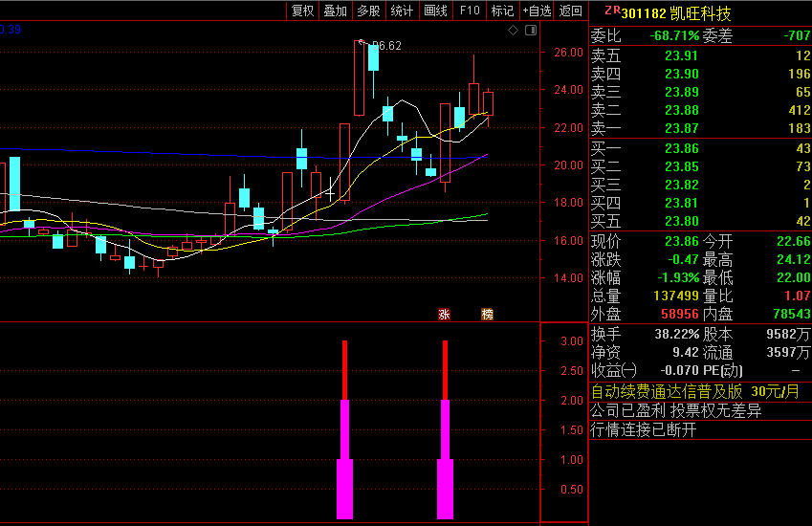Click 返回 to go back
812x526 pixels.
pyautogui.click(x=571, y=11)
